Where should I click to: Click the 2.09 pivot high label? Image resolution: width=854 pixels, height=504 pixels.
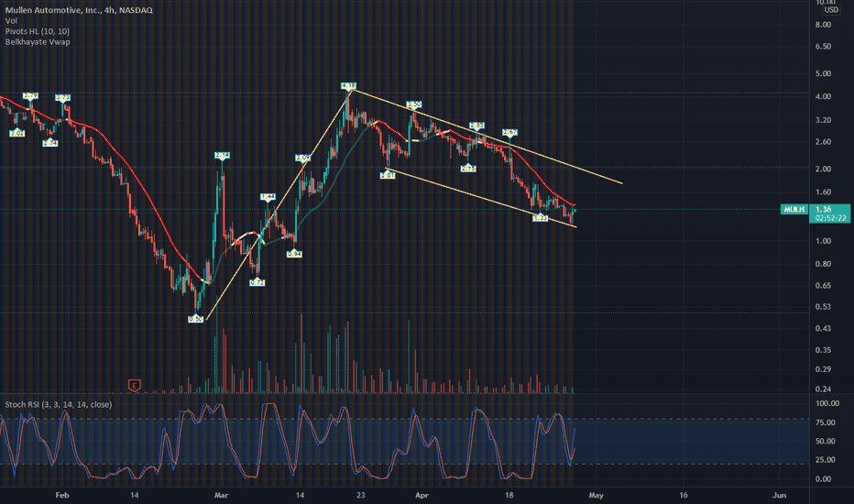(302, 158)
